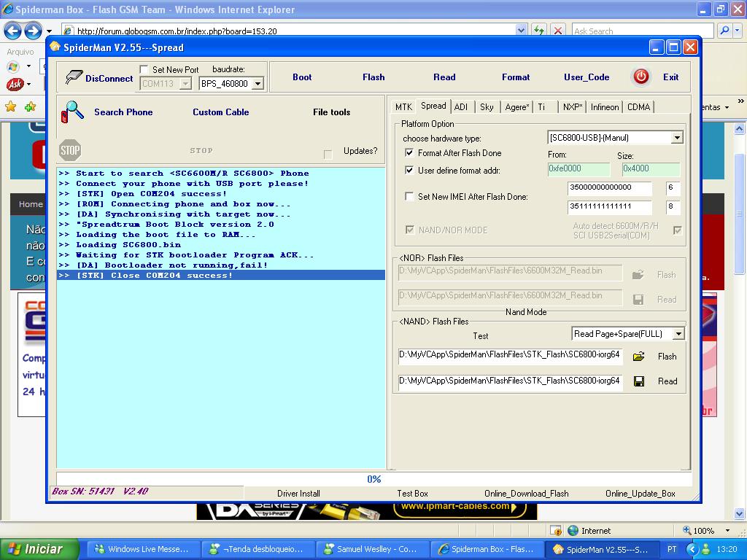This screenshot has height=560, width=747.
Task: Click Online_Update_Box
Action: [640, 494]
